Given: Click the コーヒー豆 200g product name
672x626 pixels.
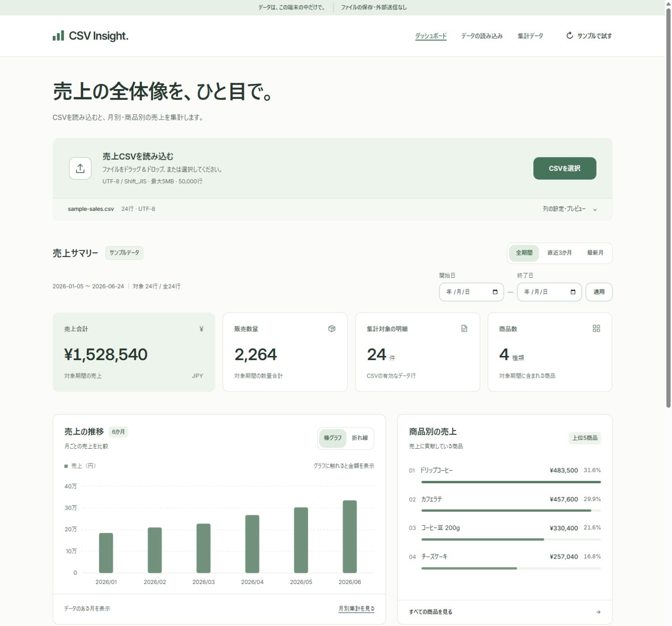Looking at the screenshot, I should [x=440, y=528].
